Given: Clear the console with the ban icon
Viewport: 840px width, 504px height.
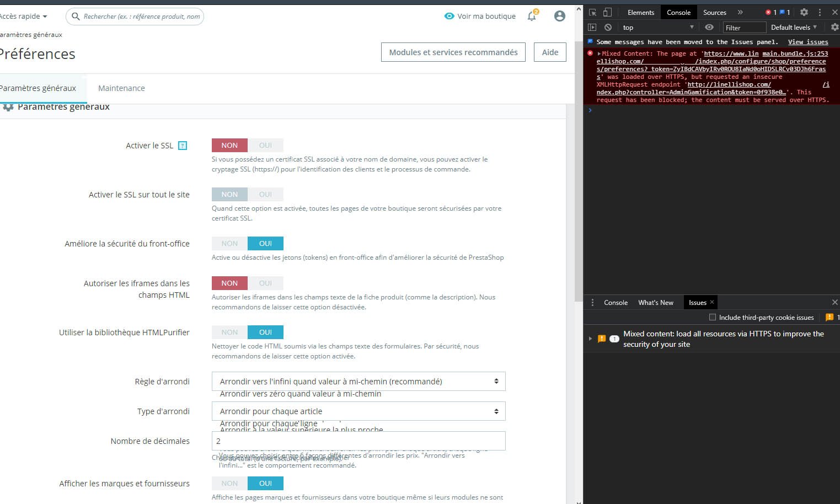Looking at the screenshot, I should tap(608, 27).
